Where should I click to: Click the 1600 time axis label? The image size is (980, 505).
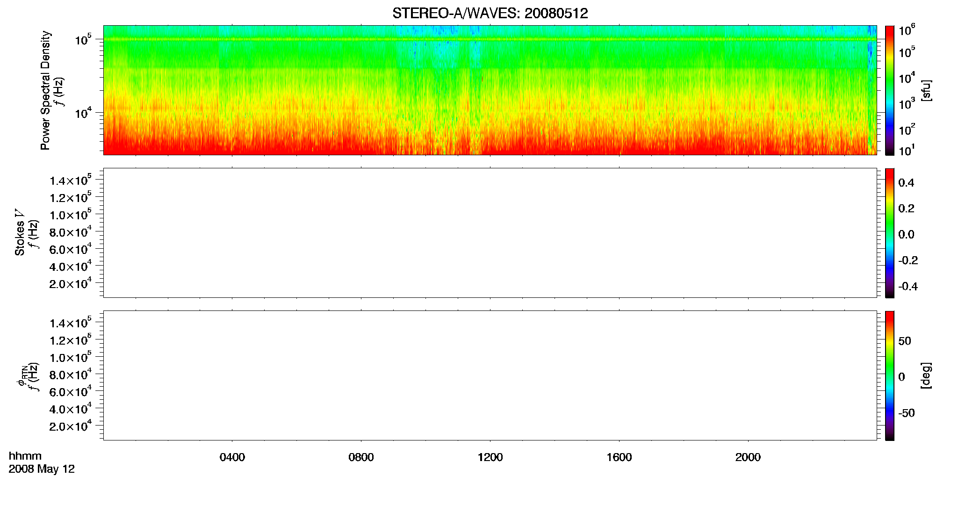pyautogui.click(x=619, y=457)
